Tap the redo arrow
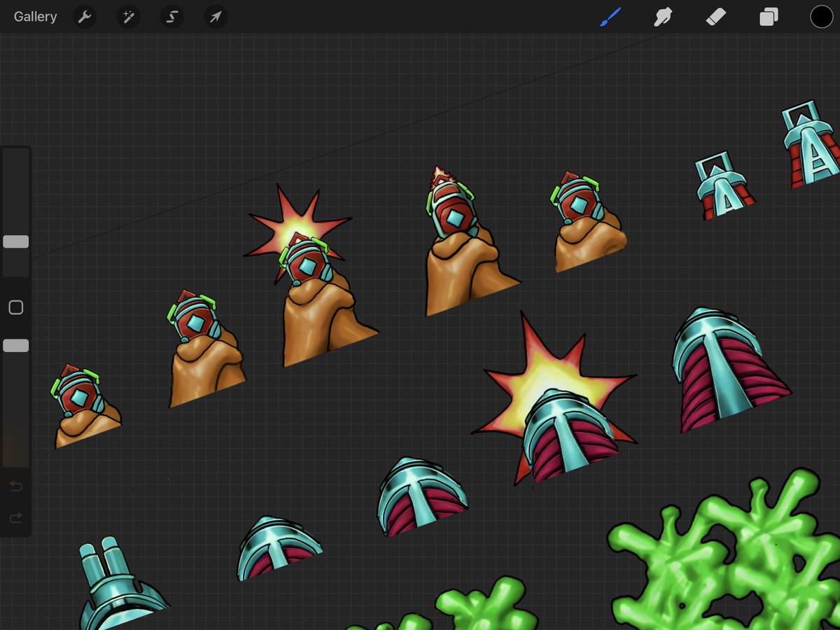Image resolution: width=840 pixels, height=630 pixels. (x=16, y=518)
